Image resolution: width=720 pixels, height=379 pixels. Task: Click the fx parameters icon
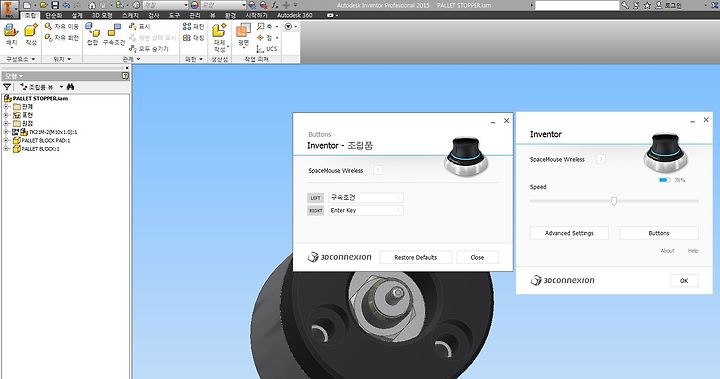275,5
